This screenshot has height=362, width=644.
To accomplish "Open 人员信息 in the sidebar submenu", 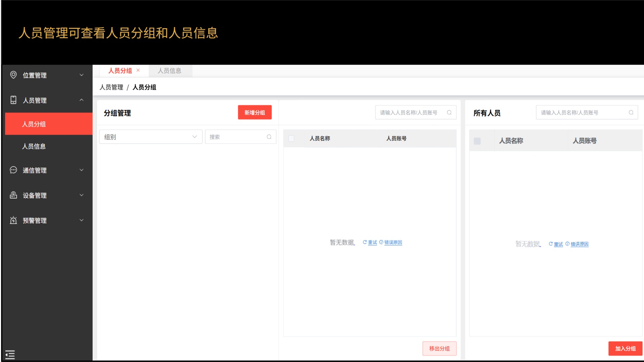I will [34, 146].
